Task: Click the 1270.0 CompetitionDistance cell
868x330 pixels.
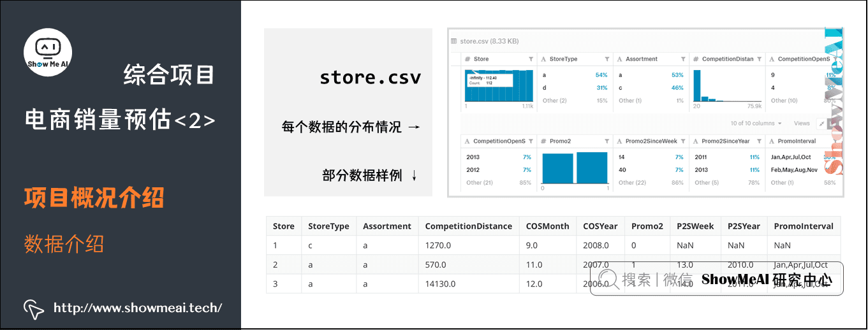Action: click(469, 245)
